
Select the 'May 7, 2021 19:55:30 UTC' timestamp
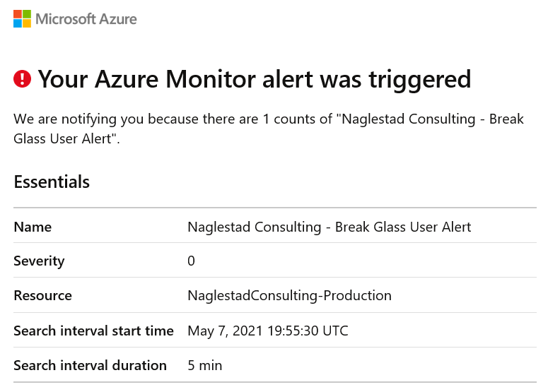268,331
